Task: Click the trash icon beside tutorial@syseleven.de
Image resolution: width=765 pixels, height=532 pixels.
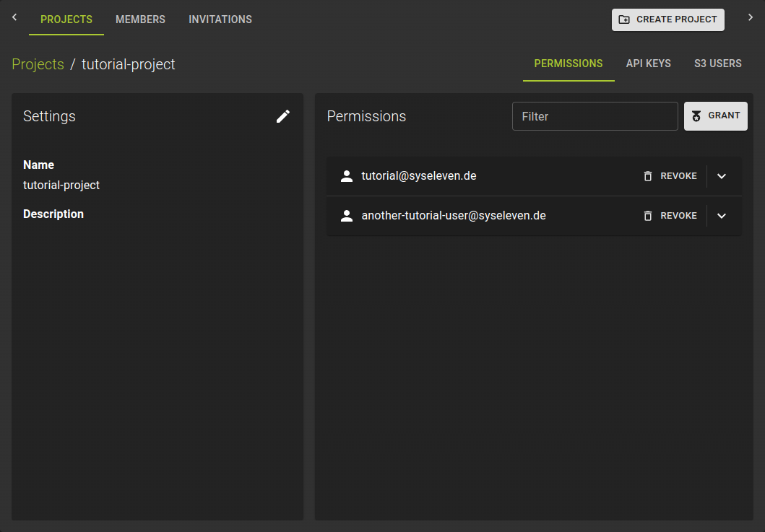Action: point(647,175)
